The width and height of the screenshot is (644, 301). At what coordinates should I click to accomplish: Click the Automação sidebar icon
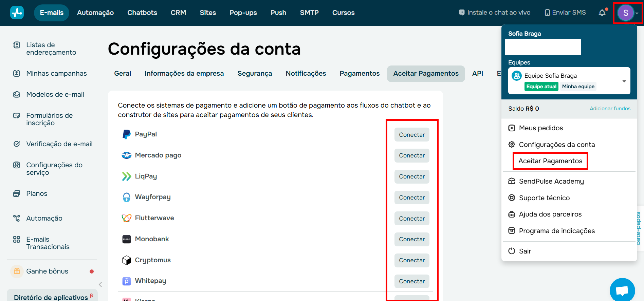coord(17,218)
